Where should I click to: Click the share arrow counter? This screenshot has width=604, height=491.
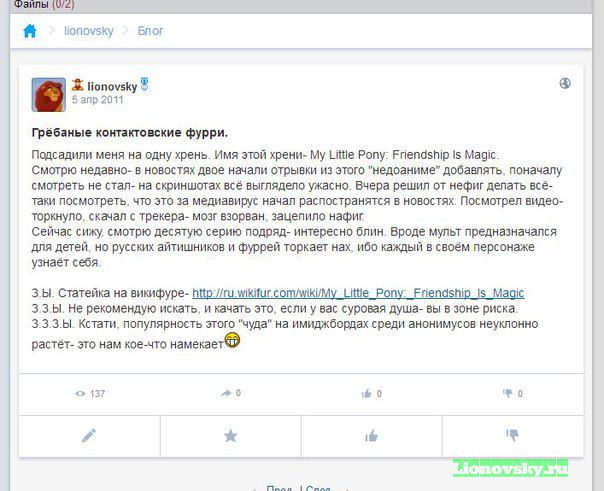pyautogui.click(x=231, y=393)
